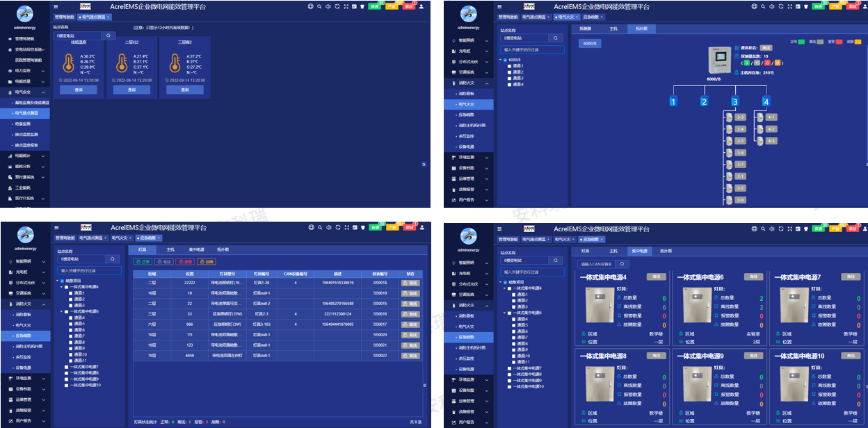Click user profile icon in temperature window header
Screen dimensions: 868x428
(x=421, y=6)
